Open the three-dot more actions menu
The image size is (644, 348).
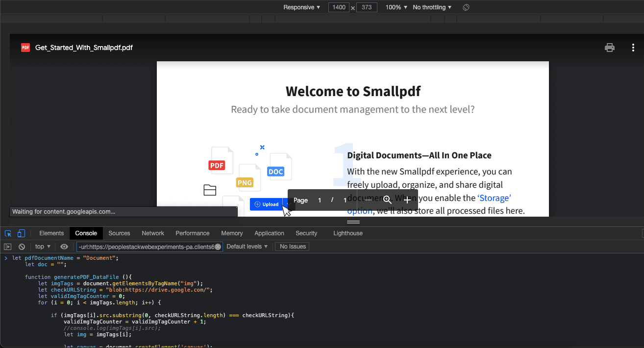pyautogui.click(x=633, y=48)
